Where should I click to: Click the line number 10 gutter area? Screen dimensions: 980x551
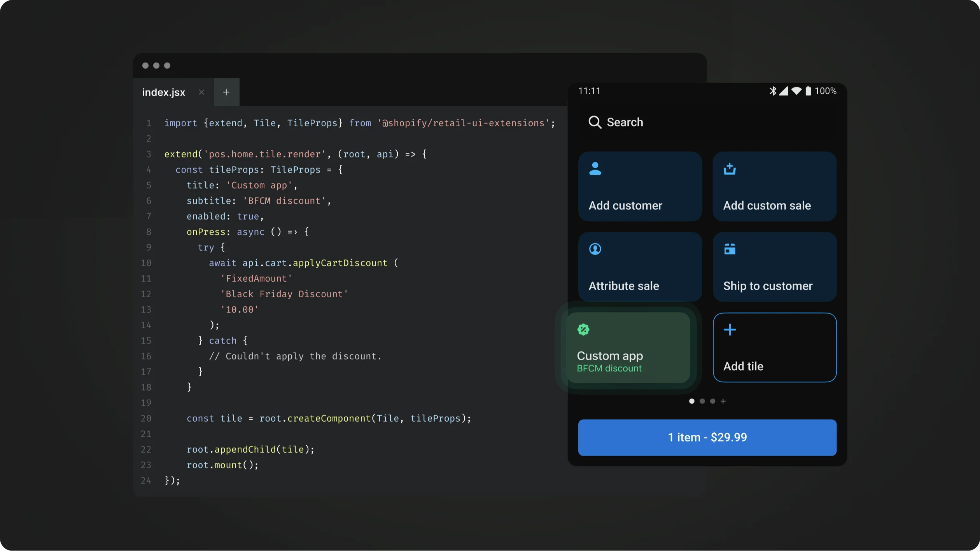tap(146, 262)
